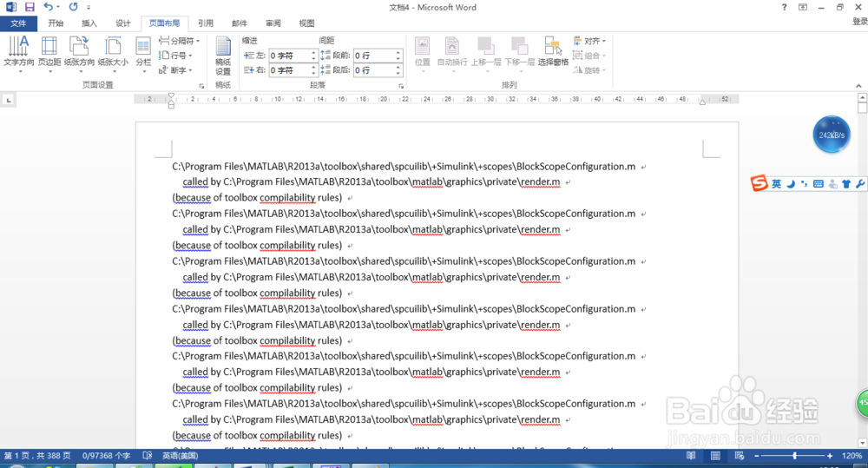Click the left indent 左 input field
This screenshot has width=868, height=468.
point(289,56)
